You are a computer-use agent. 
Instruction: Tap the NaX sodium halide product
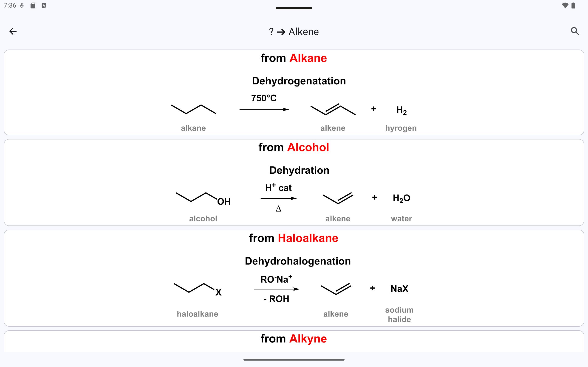[x=399, y=289]
